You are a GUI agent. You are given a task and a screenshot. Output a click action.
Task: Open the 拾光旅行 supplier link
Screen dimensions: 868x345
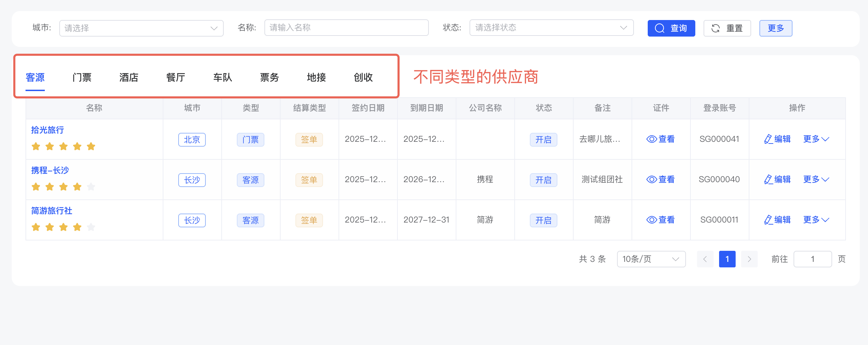(x=48, y=130)
